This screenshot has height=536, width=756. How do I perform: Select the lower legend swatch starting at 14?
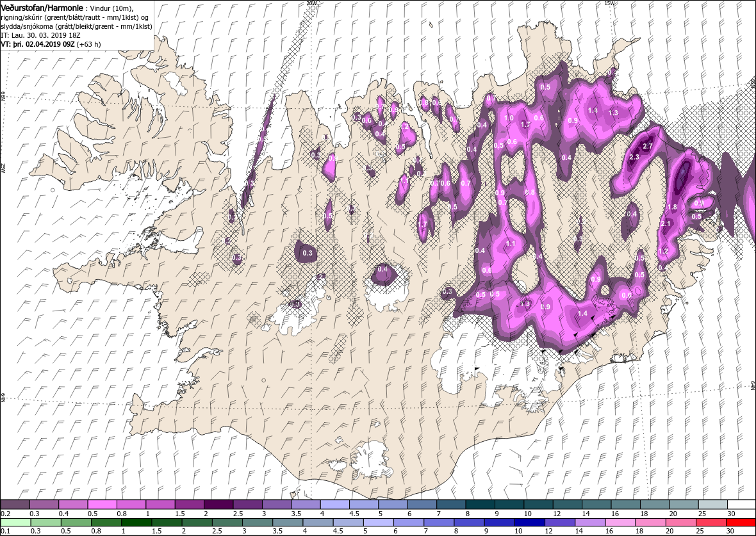[x=589, y=523]
